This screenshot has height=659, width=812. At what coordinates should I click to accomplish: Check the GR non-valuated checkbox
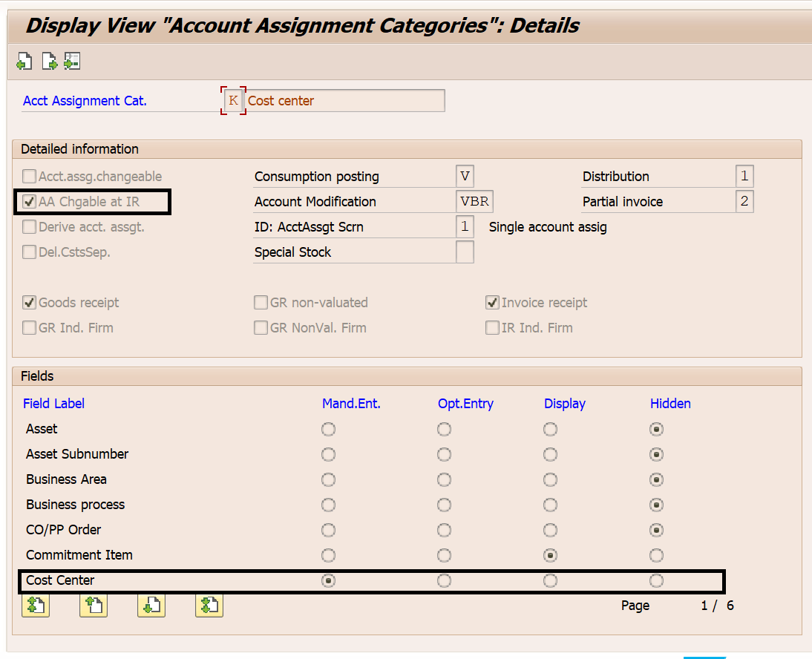click(x=261, y=303)
